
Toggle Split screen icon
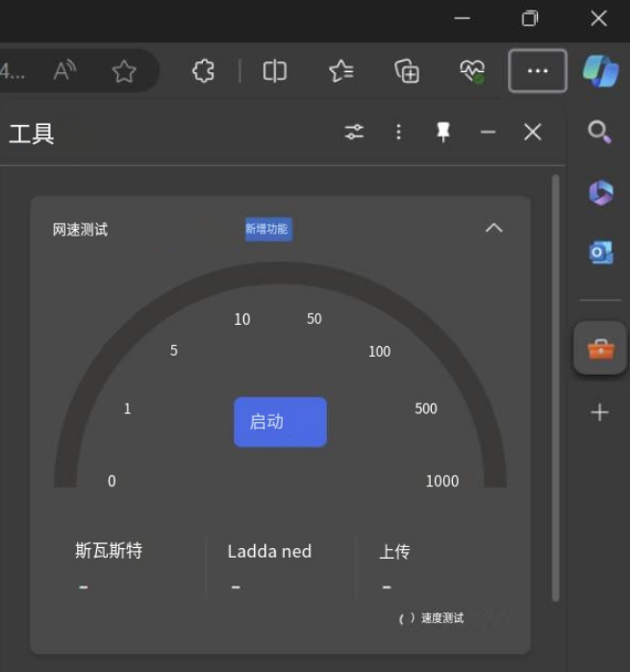(x=275, y=71)
